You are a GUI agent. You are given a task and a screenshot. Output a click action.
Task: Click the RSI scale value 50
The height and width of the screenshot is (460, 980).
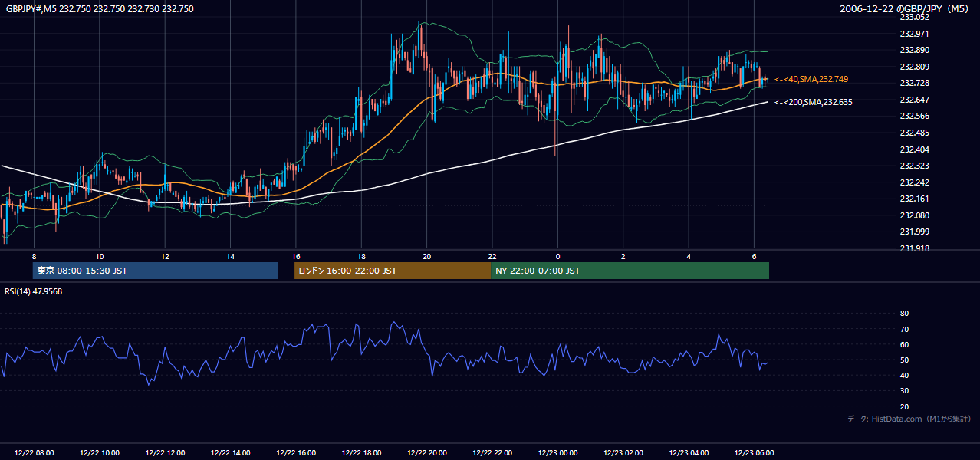(904, 360)
